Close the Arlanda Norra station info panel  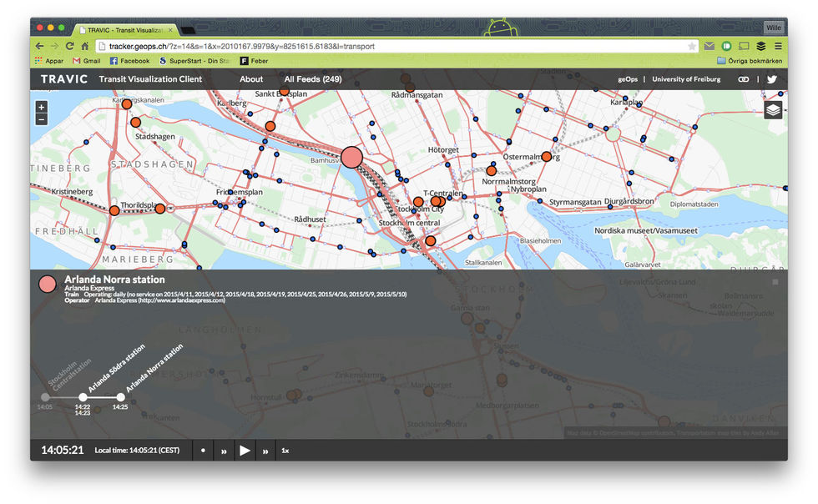pos(775,282)
